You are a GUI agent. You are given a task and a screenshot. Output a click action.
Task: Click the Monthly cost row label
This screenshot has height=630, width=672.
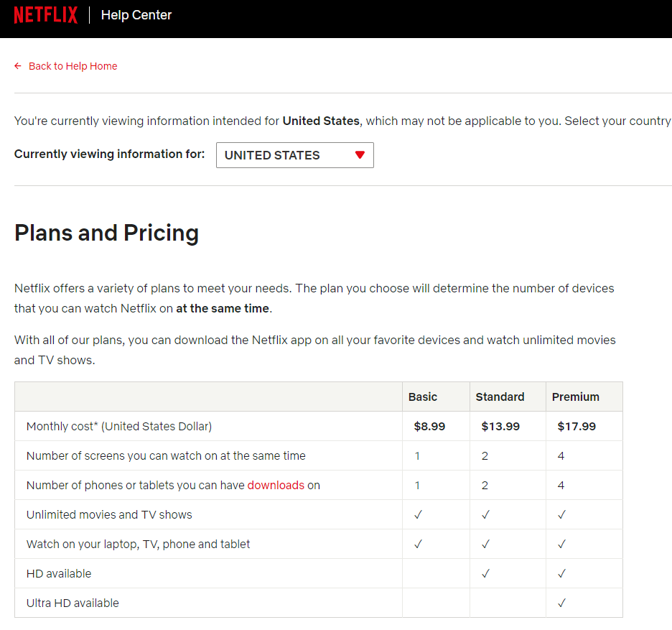point(119,426)
